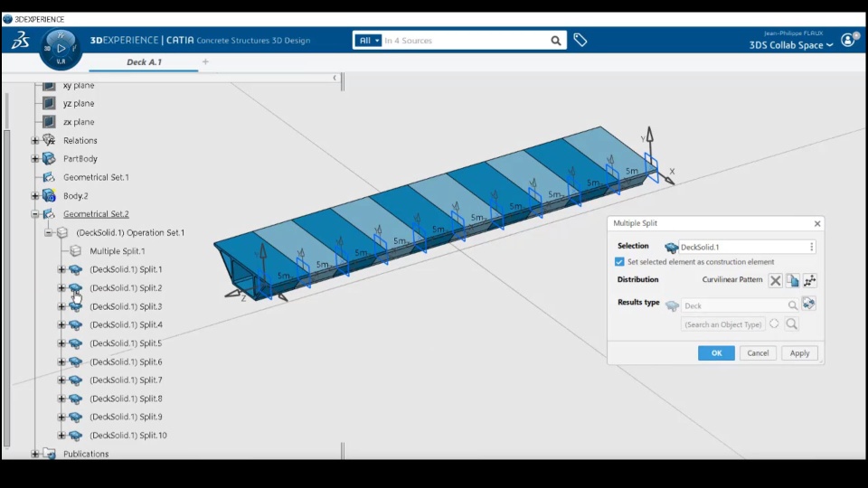Toggle Set selected element as construction element
868x488 pixels.
(619, 262)
